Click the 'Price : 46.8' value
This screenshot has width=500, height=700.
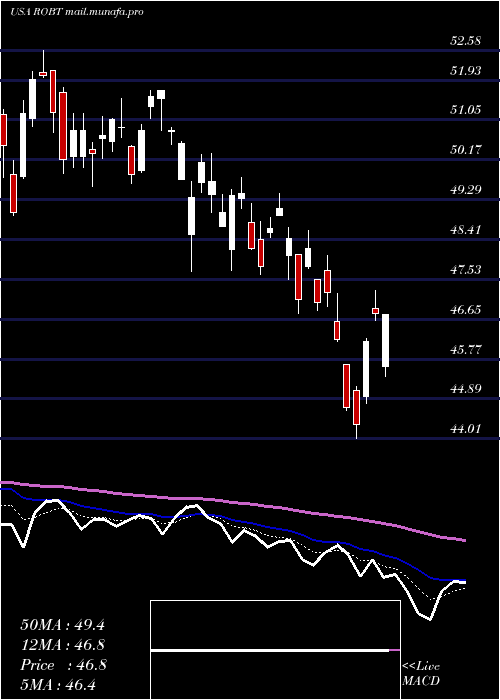[x=63, y=665]
